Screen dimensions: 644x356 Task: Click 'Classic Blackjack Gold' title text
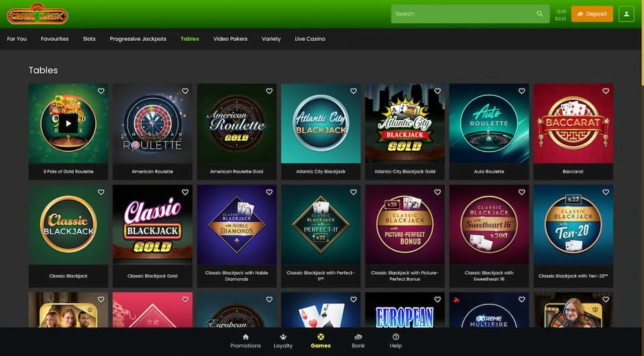(152, 276)
